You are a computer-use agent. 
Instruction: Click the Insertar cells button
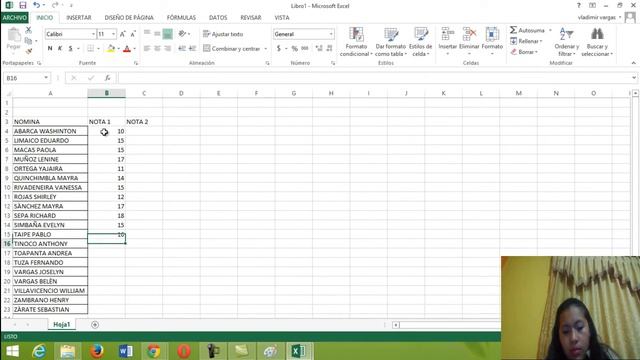click(448, 42)
